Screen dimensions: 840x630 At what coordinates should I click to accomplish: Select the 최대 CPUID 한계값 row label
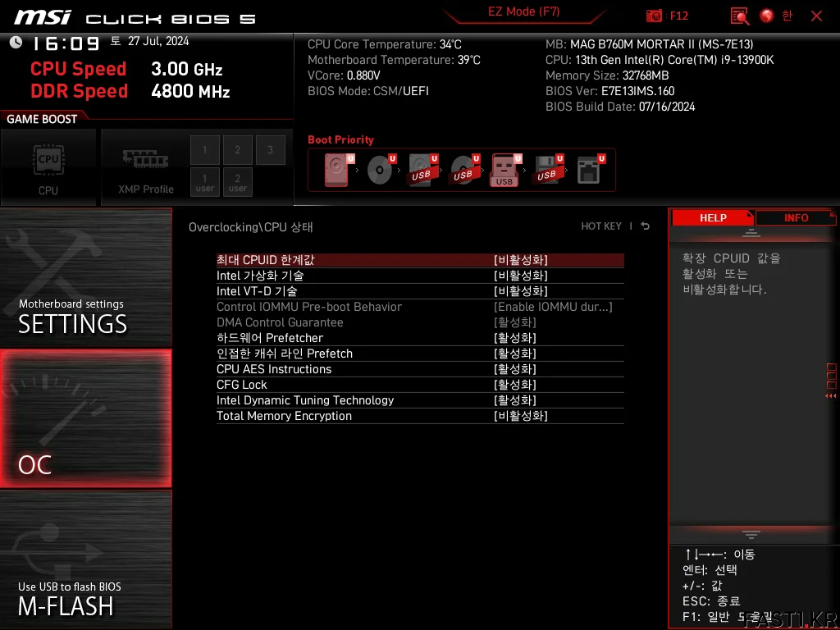pyautogui.click(x=265, y=260)
